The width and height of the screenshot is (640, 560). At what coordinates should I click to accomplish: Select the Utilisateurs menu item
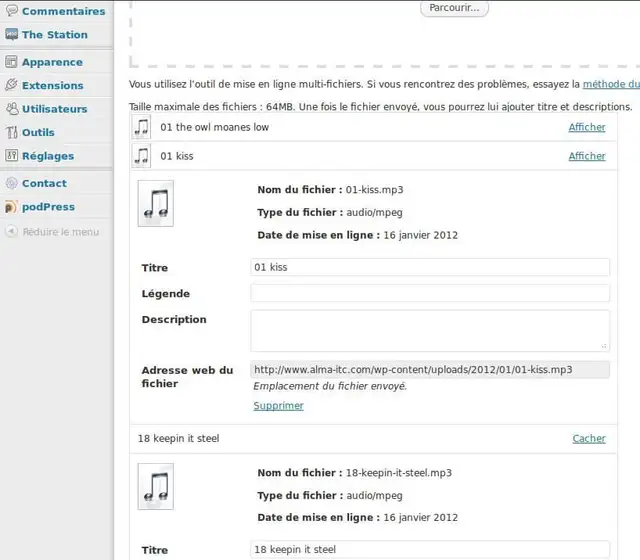pyautogui.click(x=55, y=109)
